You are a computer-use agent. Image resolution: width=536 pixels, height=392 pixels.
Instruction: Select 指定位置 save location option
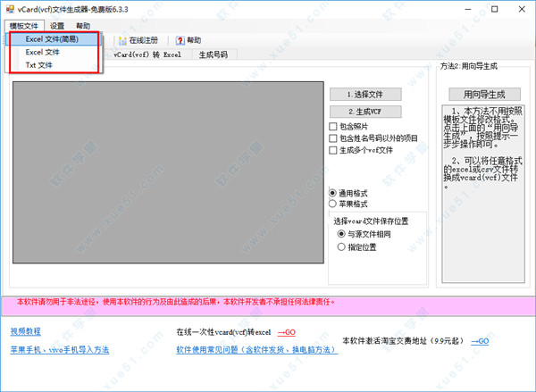tap(341, 246)
